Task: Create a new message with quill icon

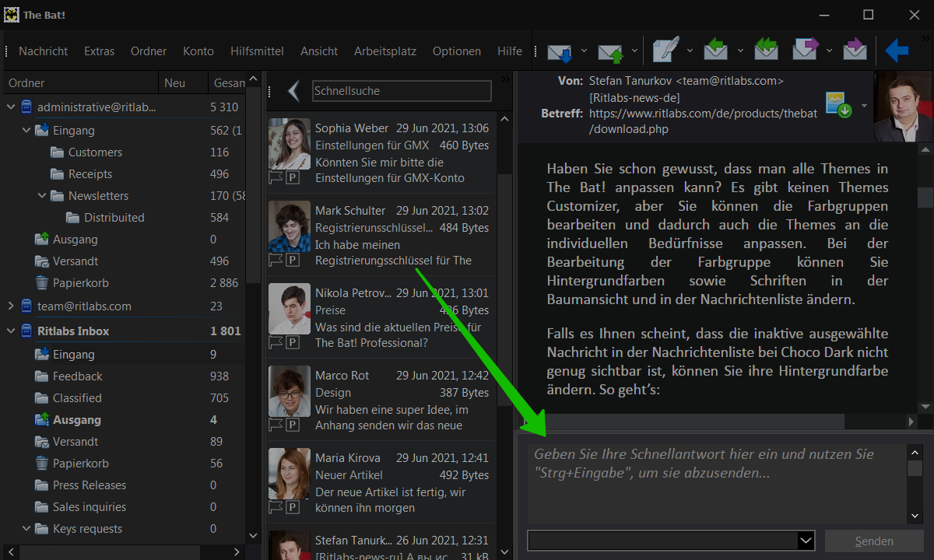Action: (665, 51)
